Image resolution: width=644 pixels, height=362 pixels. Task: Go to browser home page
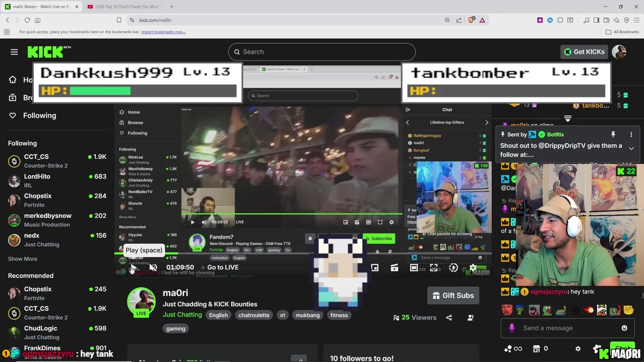pos(37,20)
